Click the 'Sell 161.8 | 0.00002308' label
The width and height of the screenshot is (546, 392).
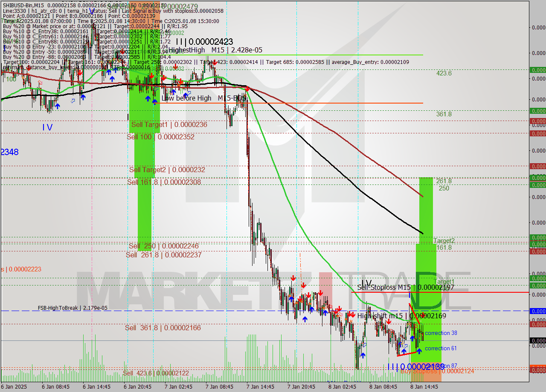(x=164, y=182)
